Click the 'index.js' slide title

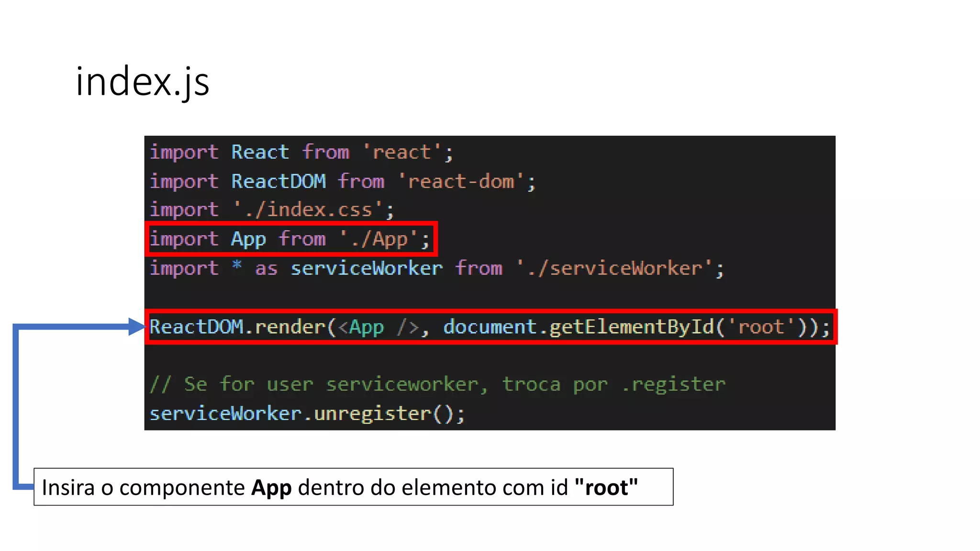[x=143, y=82]
